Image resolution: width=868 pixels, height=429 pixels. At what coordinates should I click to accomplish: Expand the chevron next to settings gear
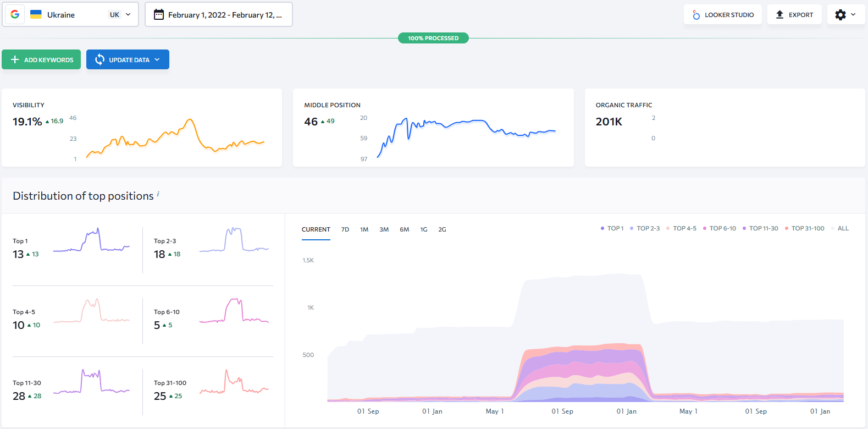[853, 15]
